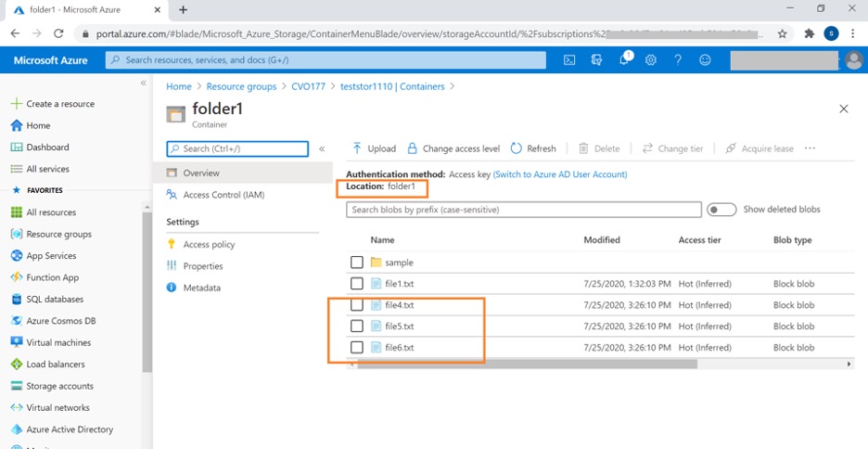Screen dimensions: 868x449
Task: Toggle Show deleted blobs switch
Action: click(x=721, y=210)
